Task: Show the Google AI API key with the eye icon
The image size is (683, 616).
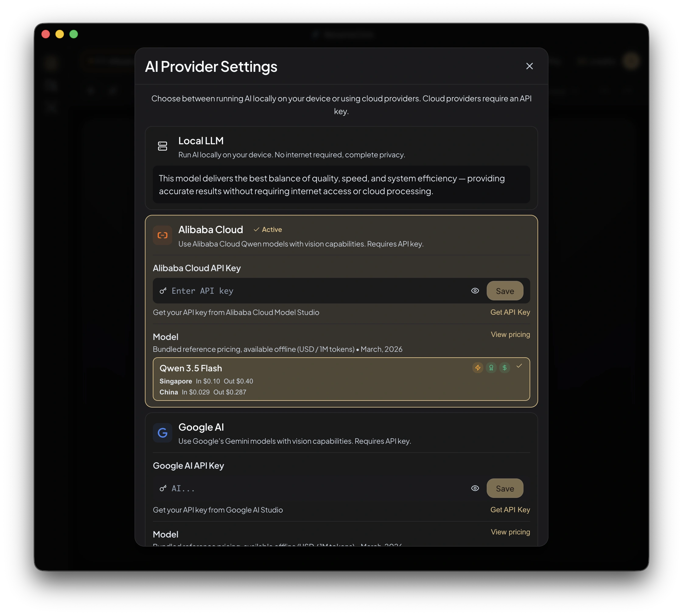Action: pos(475,488)
